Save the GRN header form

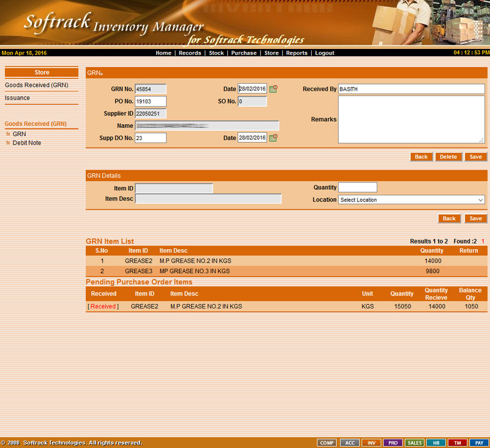[x=476, y=157]
